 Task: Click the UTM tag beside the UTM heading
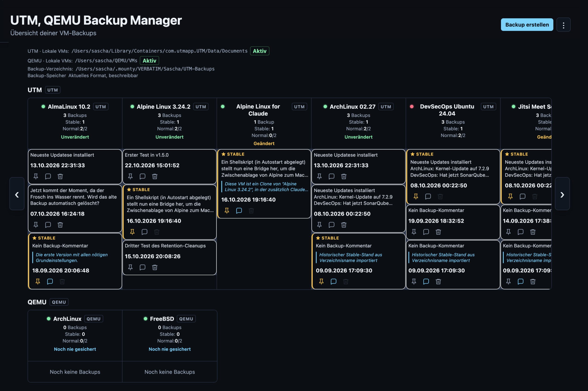coord(53,90)
